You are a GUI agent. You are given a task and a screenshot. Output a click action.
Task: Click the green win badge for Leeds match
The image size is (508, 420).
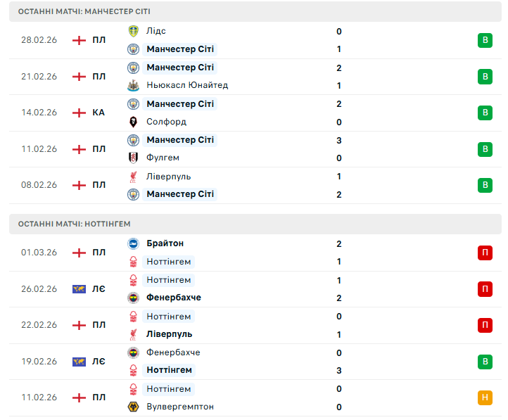(484, 40)
